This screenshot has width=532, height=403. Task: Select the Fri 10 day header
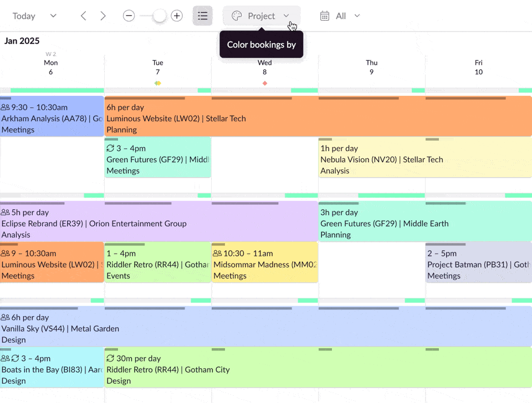(479, 67)
